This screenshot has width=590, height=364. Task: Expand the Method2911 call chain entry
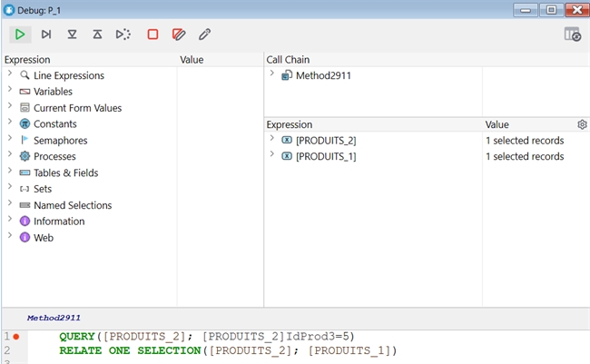(272, 75)
